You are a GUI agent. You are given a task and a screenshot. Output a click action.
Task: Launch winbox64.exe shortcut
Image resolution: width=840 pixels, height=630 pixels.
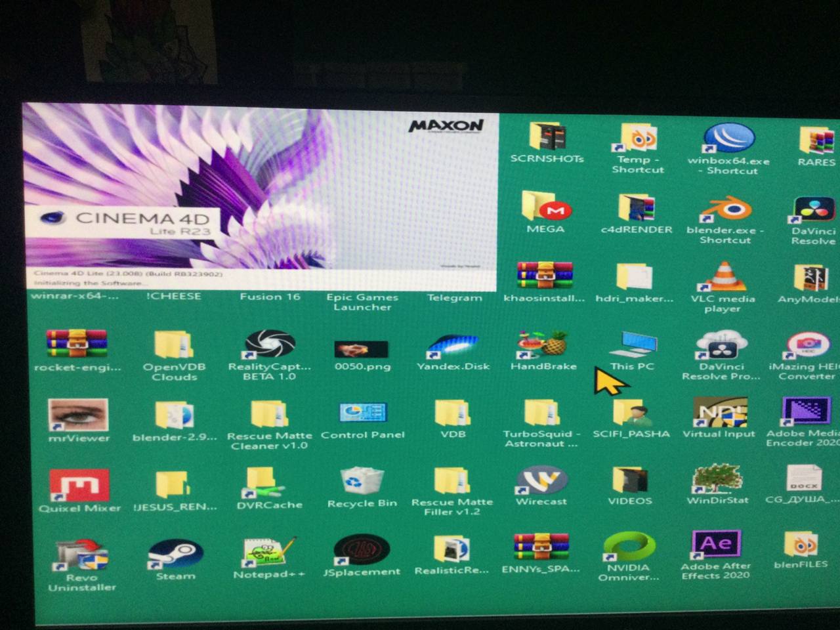728,138
